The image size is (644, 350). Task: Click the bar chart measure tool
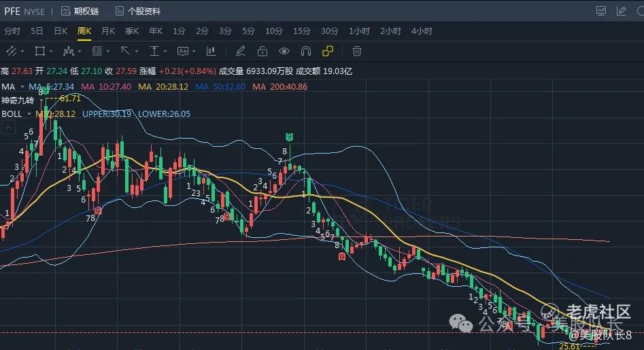click(x=211, y=51)
